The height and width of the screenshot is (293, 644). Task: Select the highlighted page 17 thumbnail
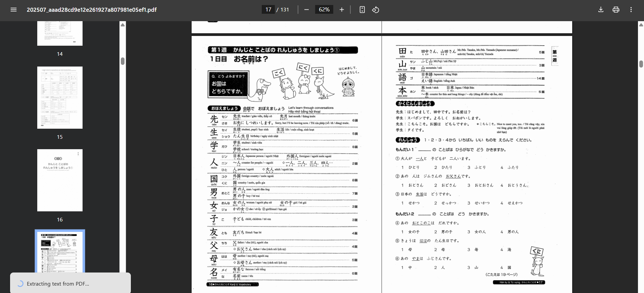coord(60,251)
